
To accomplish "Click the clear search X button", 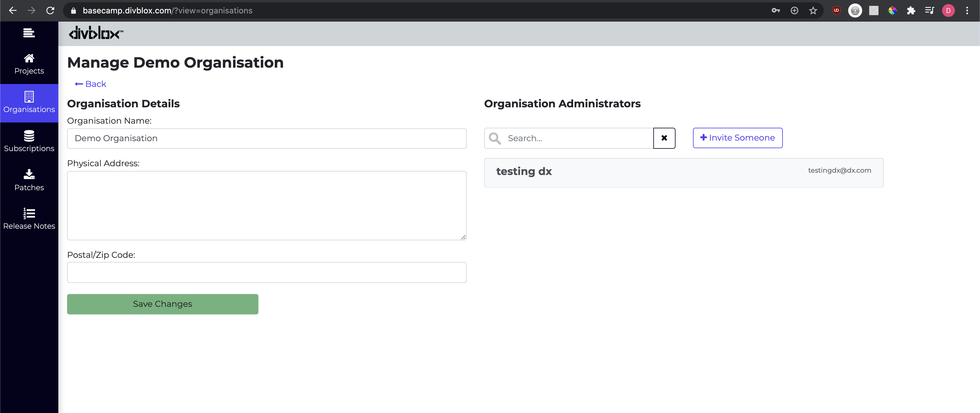I will coord(664,137).
